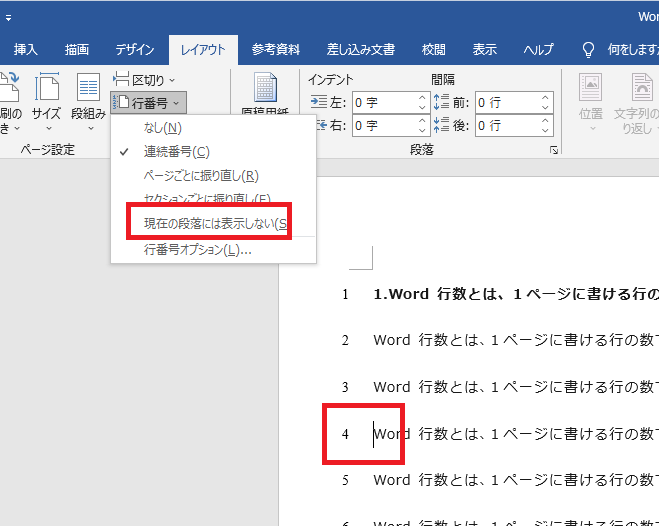The width and height of the screenshot is (659, 526).
Task: Click the spacing before (前) field
Action: coord(507,103)
